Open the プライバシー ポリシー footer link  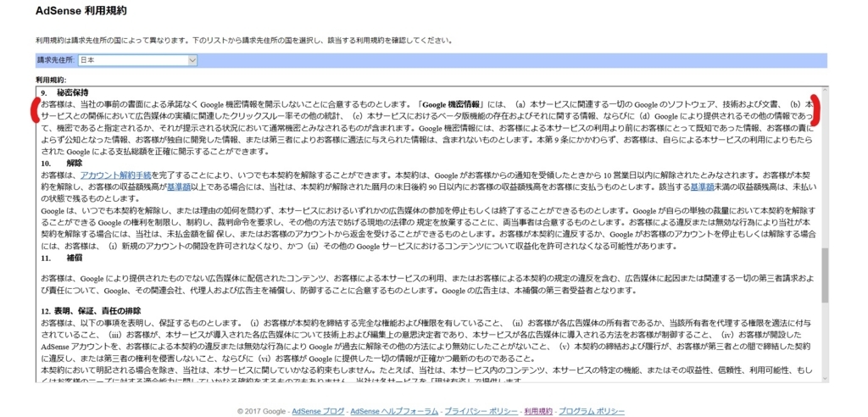pos(481,411)
